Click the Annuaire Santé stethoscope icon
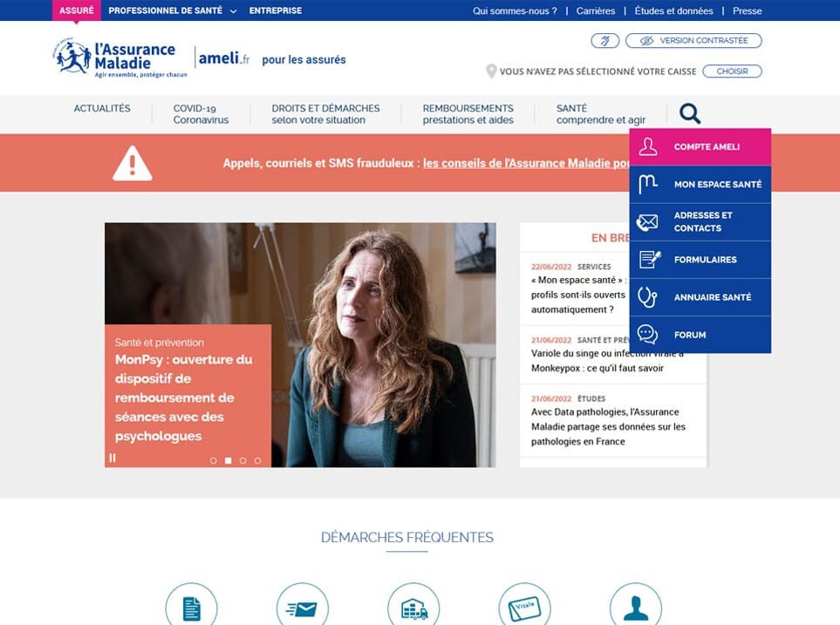 pyautogui.click(x=647, y=297)
